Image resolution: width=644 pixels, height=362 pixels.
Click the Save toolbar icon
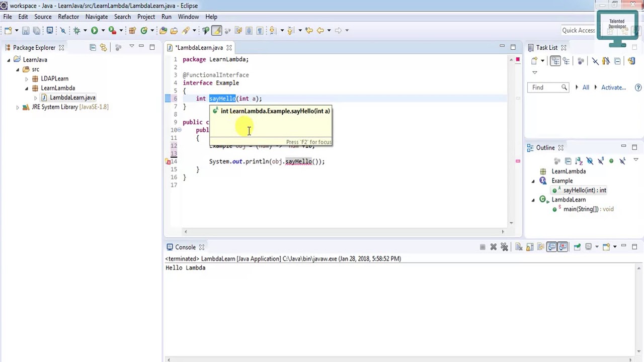tap(26, 30)
